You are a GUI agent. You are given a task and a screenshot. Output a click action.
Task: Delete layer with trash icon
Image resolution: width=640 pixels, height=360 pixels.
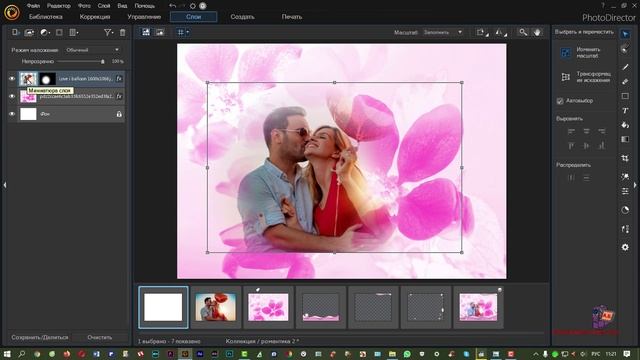pos(122,32)
